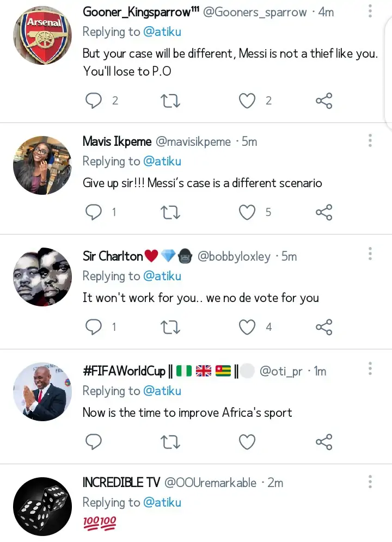Like Mavis Ikpeme's 'Give up sir' tweet
392x542 pixels.
pyautogui.click(x=248, y=212)
